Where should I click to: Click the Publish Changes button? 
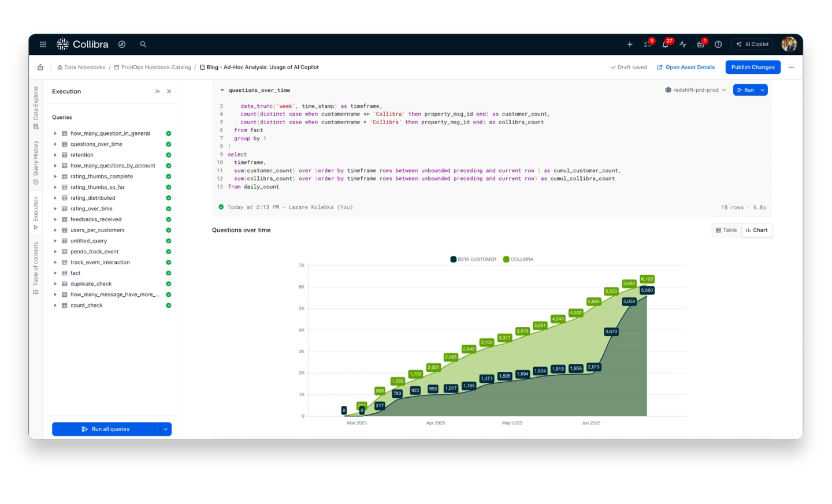click(752, 68)
